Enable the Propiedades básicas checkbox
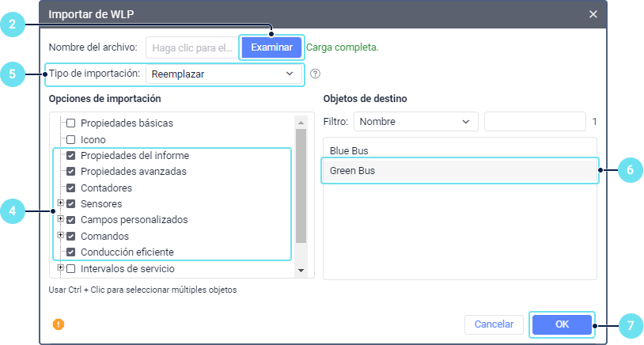This screenshot has width=644, height=345. (70, 123)
